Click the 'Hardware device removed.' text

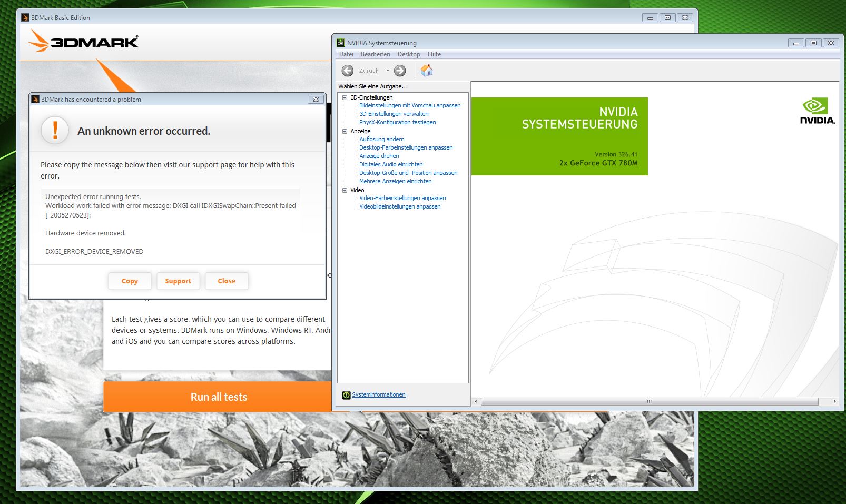click(85, 233)
